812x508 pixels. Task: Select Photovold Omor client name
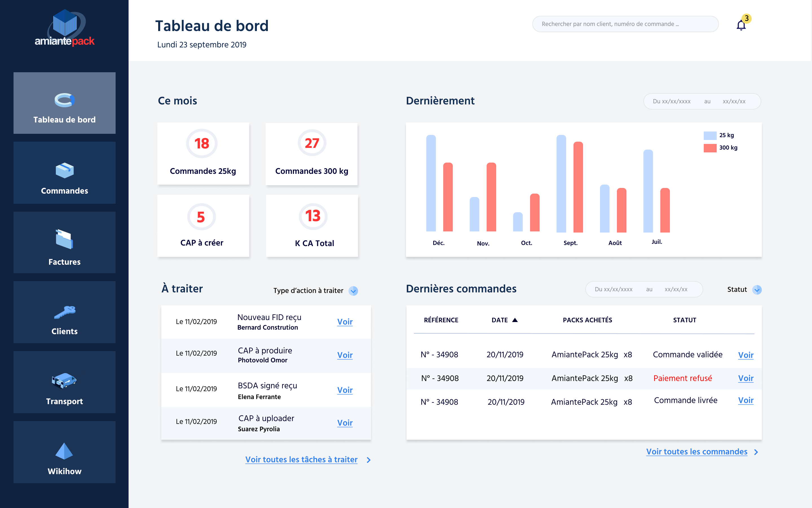coord(262,360)
